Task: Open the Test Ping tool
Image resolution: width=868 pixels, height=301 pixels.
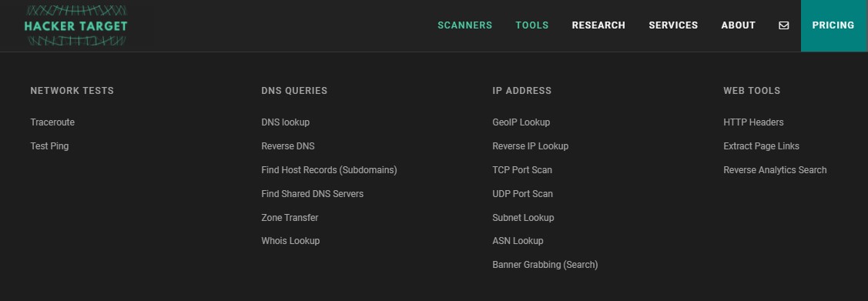Action: click(49, 146)
